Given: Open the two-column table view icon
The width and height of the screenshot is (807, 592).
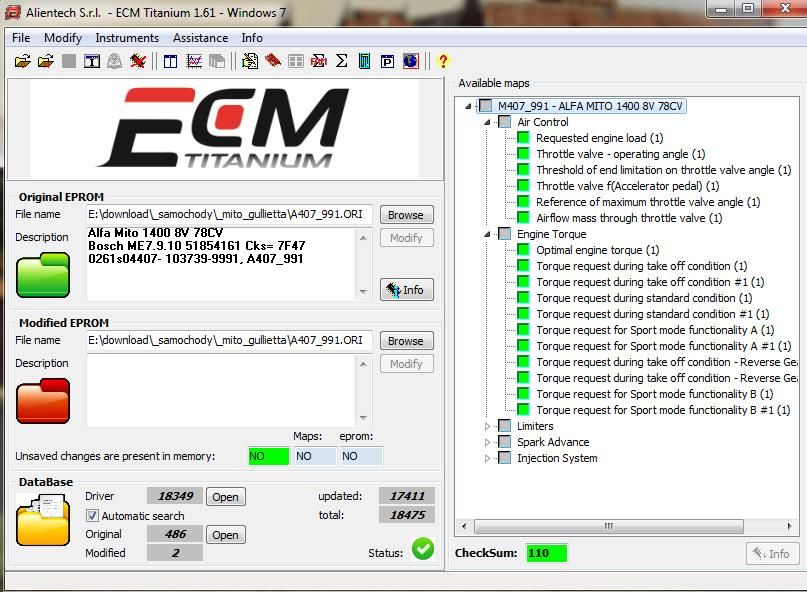Looking at the screenshot, I should [170, 61].
